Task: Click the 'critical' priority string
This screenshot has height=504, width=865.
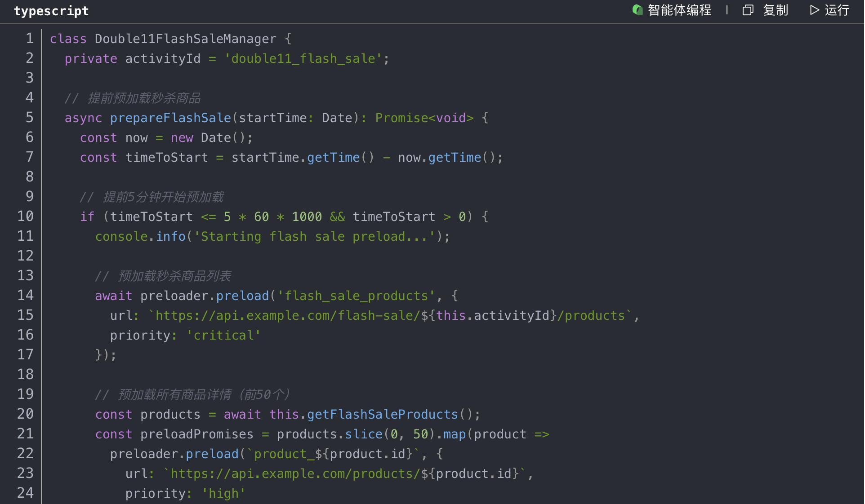Action: coord(223,336)
